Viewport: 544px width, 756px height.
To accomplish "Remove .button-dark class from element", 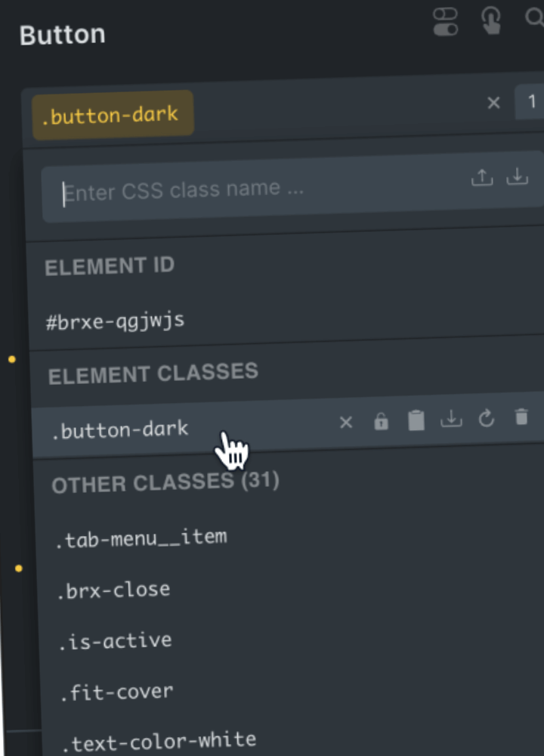I will (x=346, y=423).
